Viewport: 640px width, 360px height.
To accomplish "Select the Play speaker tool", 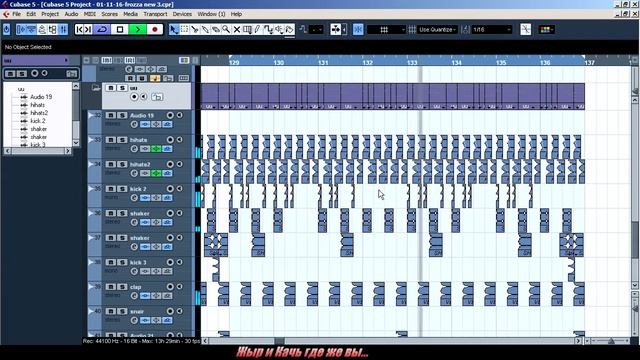I will pyautogui.click(x=279, y=29).
